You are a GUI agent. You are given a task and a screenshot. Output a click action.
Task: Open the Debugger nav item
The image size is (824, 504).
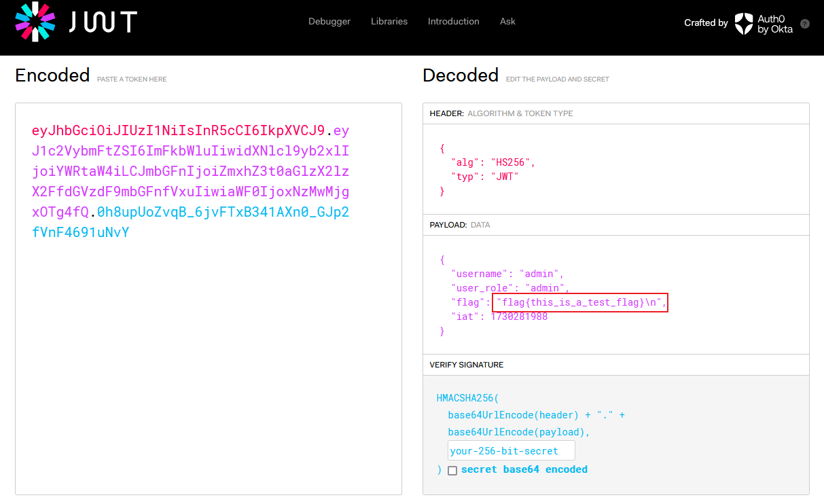pos(329,22)
